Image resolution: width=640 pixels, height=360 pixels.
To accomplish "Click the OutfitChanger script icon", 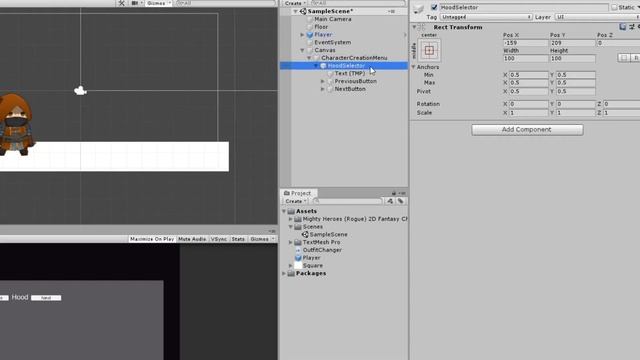I will point(298,250).
